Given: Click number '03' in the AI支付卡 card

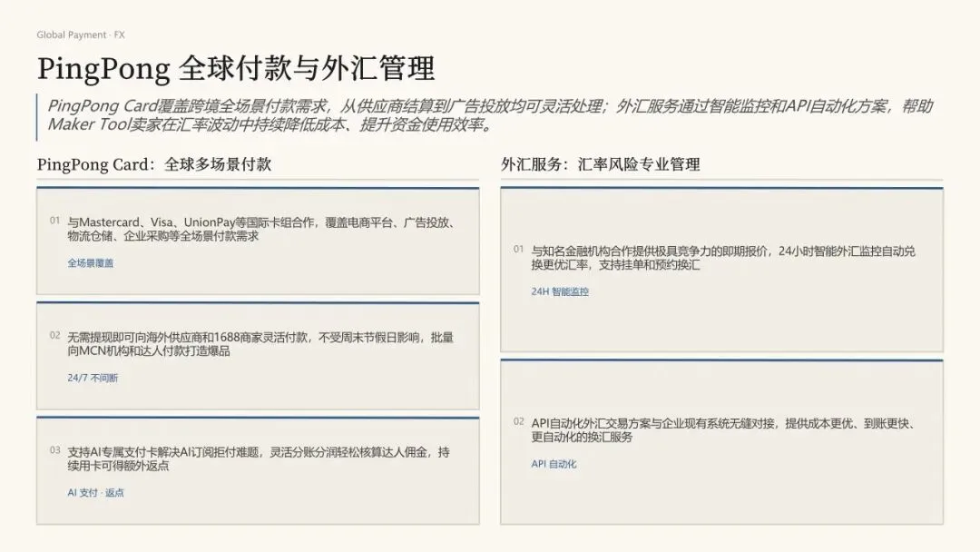Looking at the screenshot, I should pos(55,450).
